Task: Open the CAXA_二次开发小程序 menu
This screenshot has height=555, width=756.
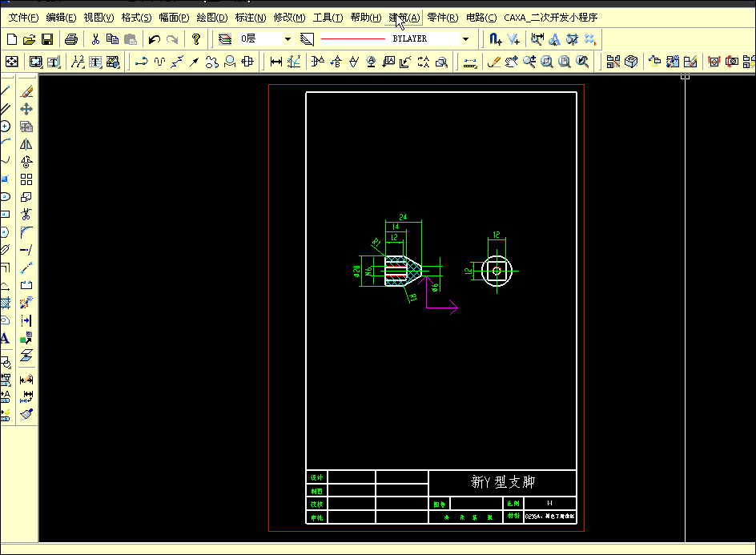Action: click(x=551, y=18)
